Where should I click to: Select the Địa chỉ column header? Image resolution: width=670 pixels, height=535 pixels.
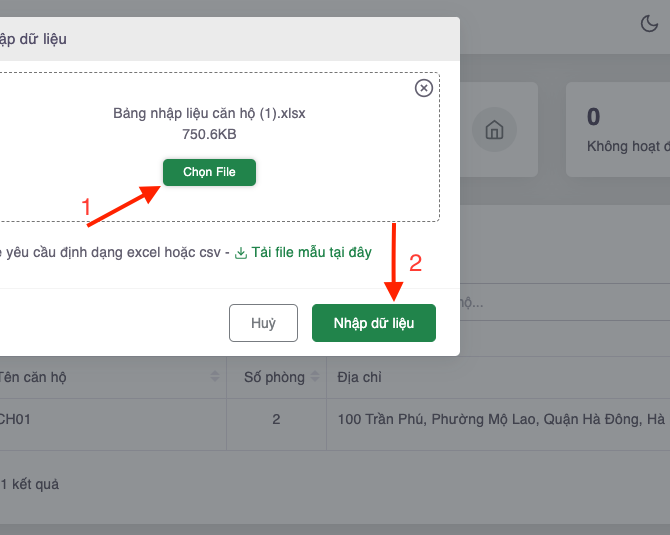click(360, 377)
